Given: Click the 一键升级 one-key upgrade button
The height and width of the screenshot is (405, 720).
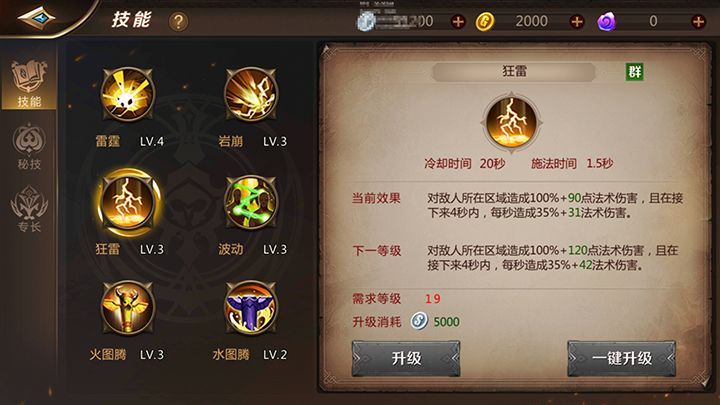Looking at the screenshot, I should (x=621, y=358).
